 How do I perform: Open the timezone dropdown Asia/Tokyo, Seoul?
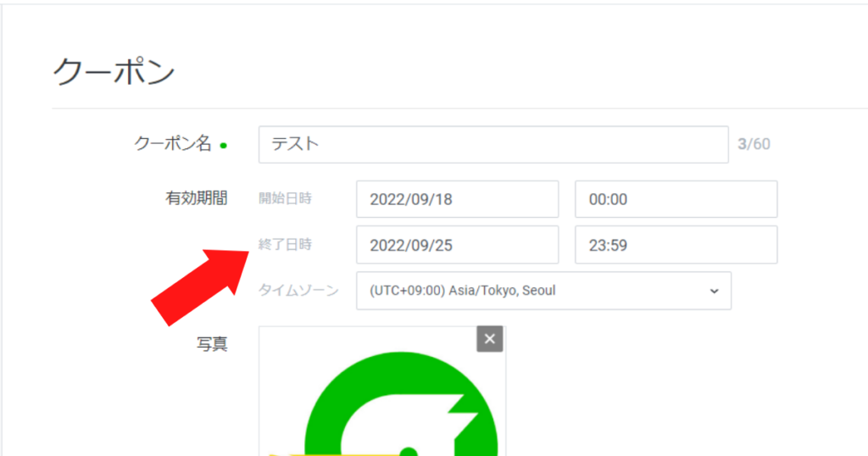(x=543, y=291)
